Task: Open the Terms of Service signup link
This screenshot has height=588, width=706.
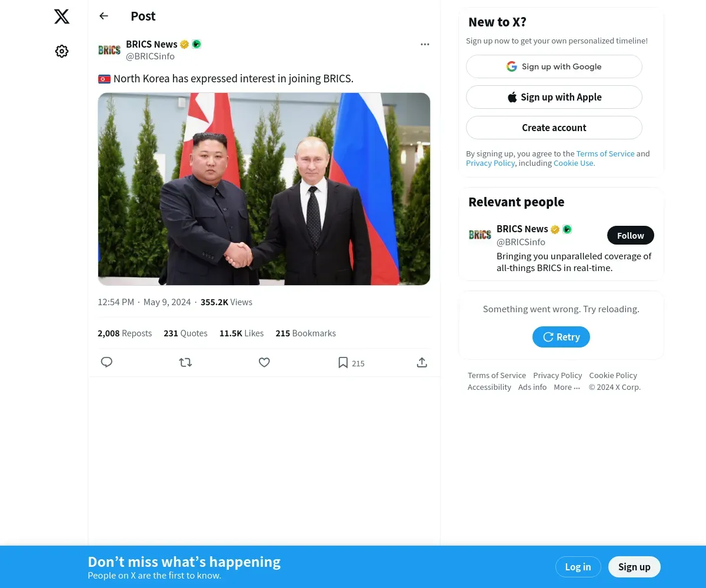Action: [x=605, y=153]
